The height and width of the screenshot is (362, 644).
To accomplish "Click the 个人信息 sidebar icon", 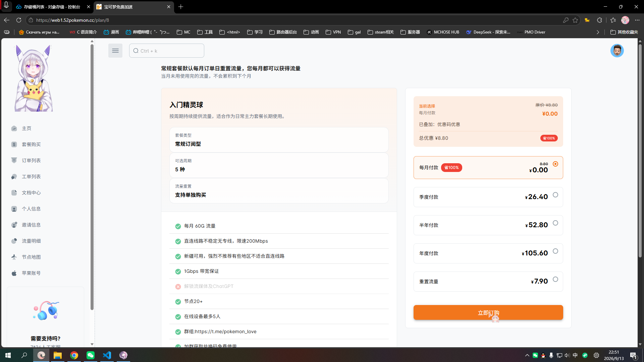I will point(14,209).
